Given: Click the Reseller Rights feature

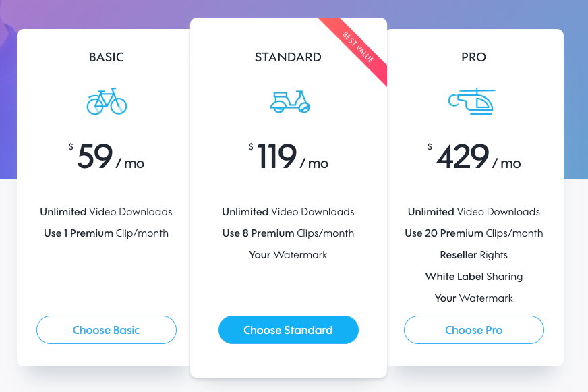Looking at the screenshot, I should click(473, 255).
